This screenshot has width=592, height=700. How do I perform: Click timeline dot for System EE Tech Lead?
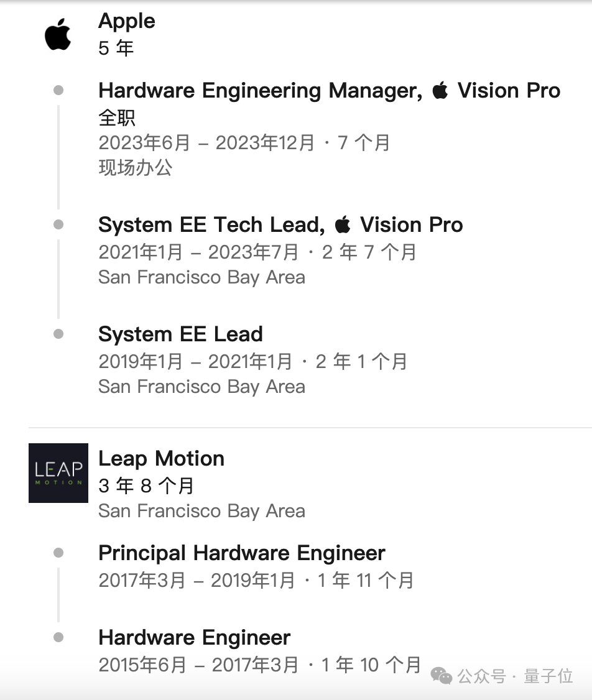click(x=58, y=224)
